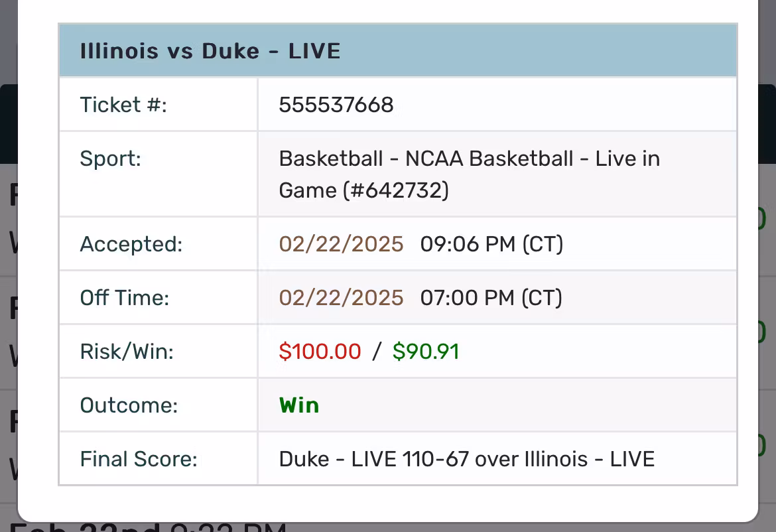The image size is (776, 532).
Task: Click the "Ticket #:" label
Action: [123, 105]
